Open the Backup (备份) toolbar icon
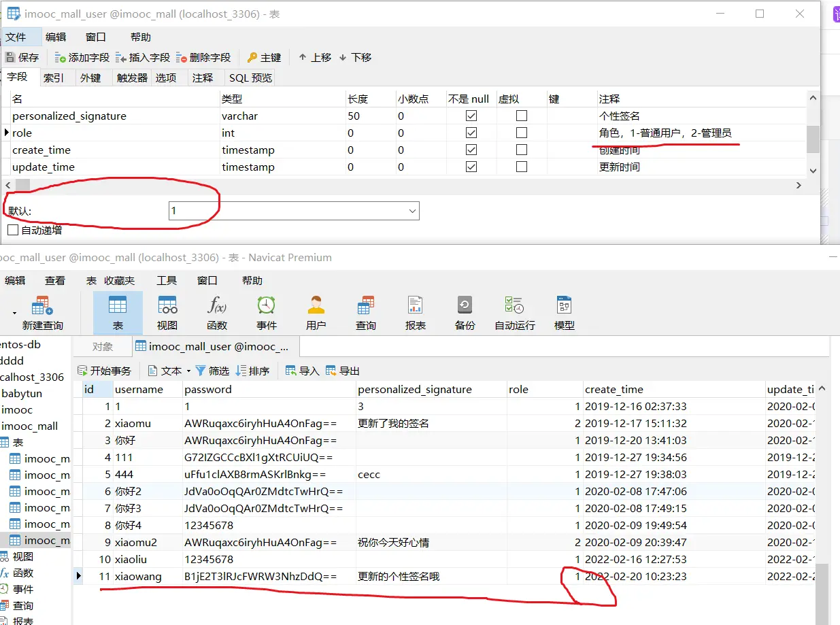The width and height of the screenshot is (840, 625). click(465, 313)
